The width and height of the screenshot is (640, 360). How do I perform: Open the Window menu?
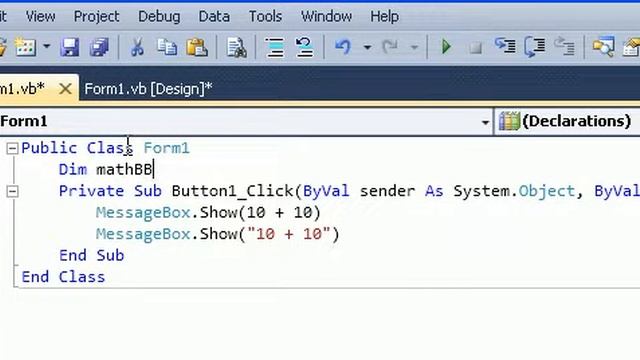point(326,16)
